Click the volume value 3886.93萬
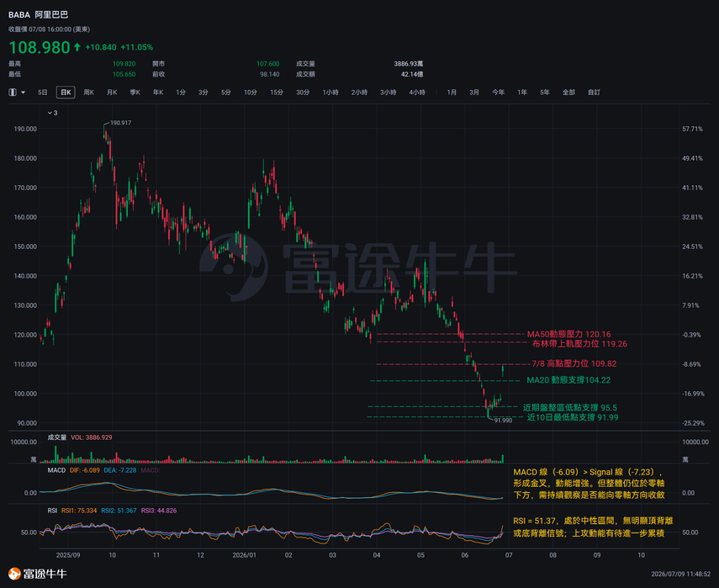This screenshot has width=719, height=588. click(408, 64)
